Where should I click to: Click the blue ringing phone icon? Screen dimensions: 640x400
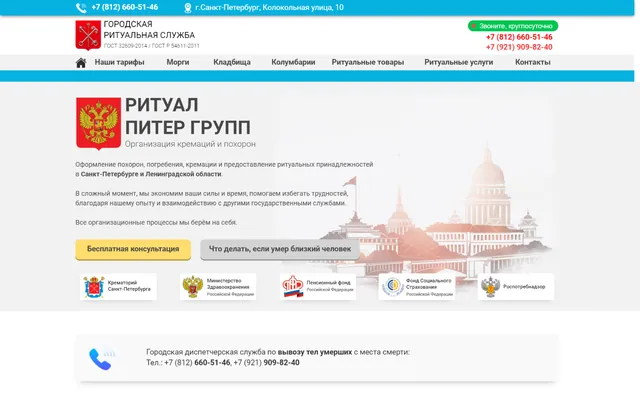click(x=101, y=359)
